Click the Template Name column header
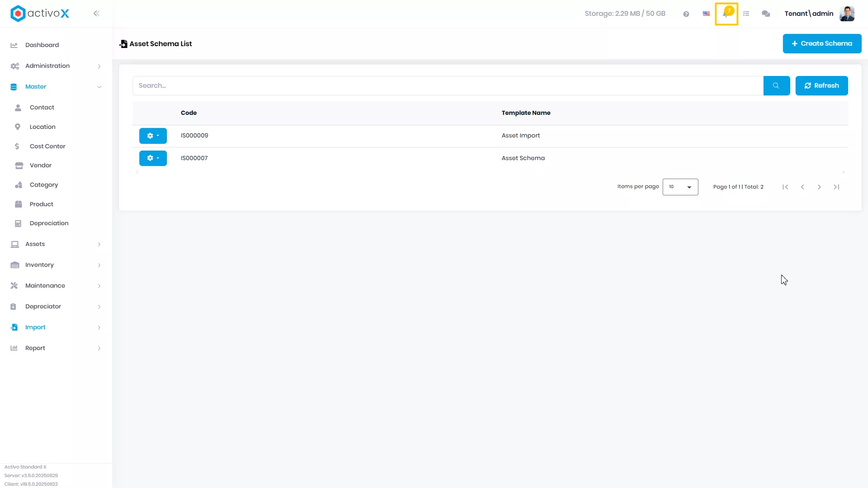This screenshot has height=488, width=868. tap(526, 113)
